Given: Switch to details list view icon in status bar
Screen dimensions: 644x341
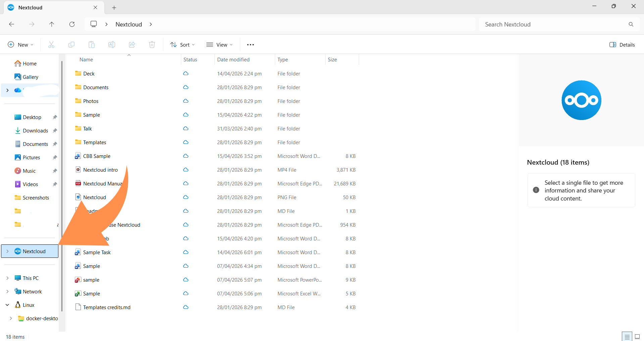Looking at the screenshot, I should pos(627,337).
